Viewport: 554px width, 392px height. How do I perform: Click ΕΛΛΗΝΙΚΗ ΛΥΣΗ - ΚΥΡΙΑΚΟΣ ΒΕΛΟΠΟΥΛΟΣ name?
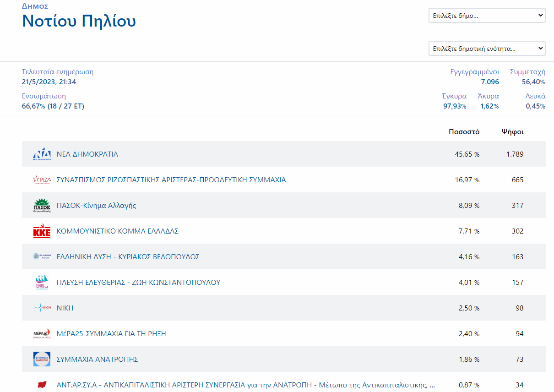click(x=128, y=257)
